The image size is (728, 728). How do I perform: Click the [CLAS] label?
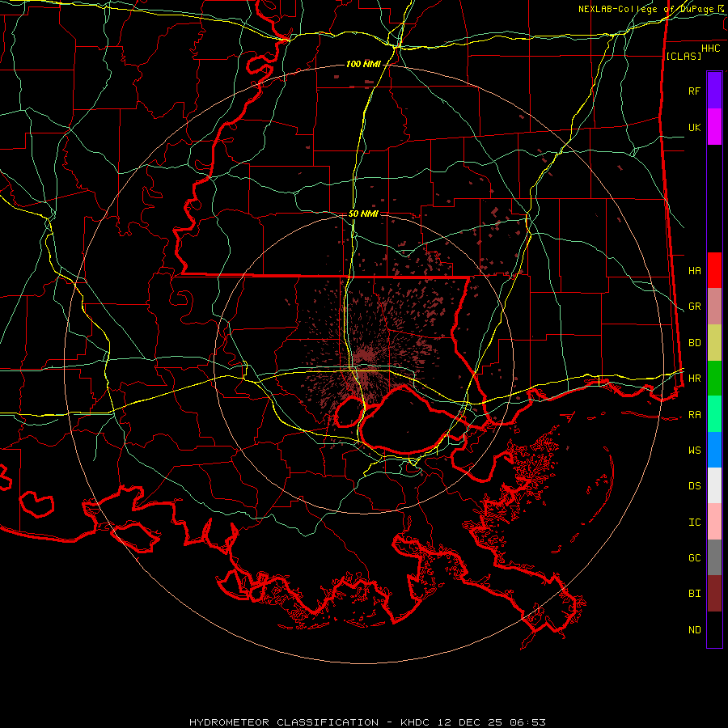coord(684,56)
